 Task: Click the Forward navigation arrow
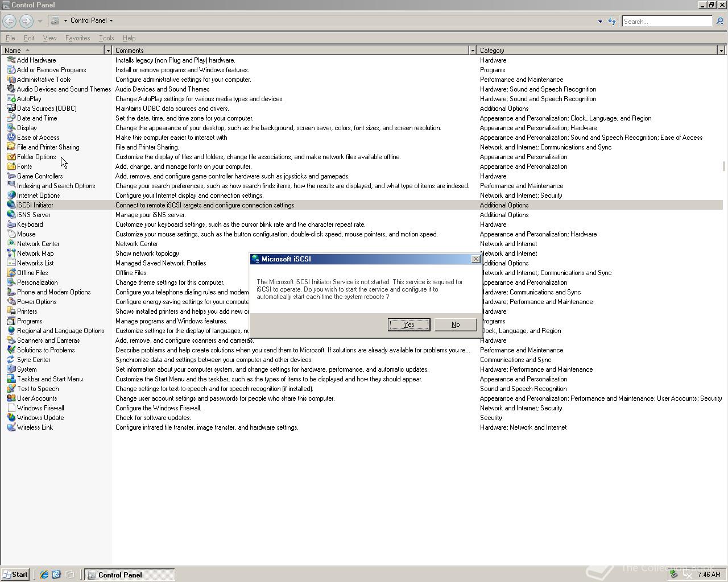tap(26, 21)
